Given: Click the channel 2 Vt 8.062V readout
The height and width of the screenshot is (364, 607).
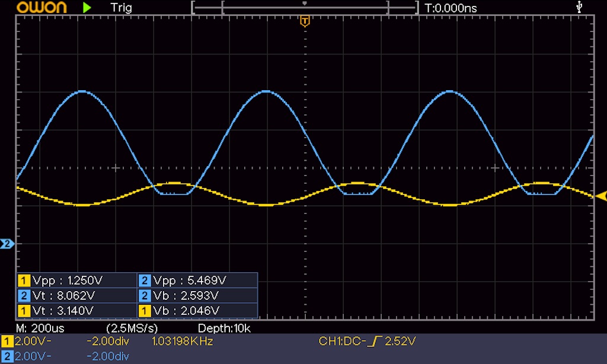Looking at the screenshot, I should point(77,295).
